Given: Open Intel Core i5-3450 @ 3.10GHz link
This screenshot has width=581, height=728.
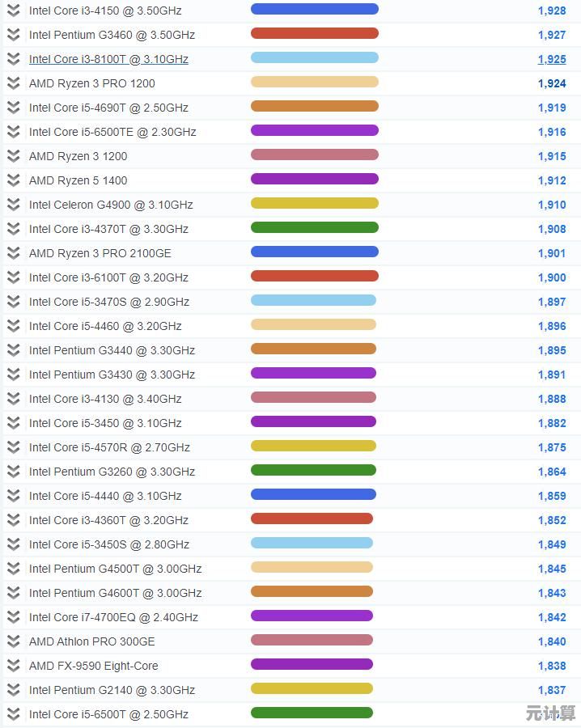Looking at the screenshot, I should [x=105, y=423].
